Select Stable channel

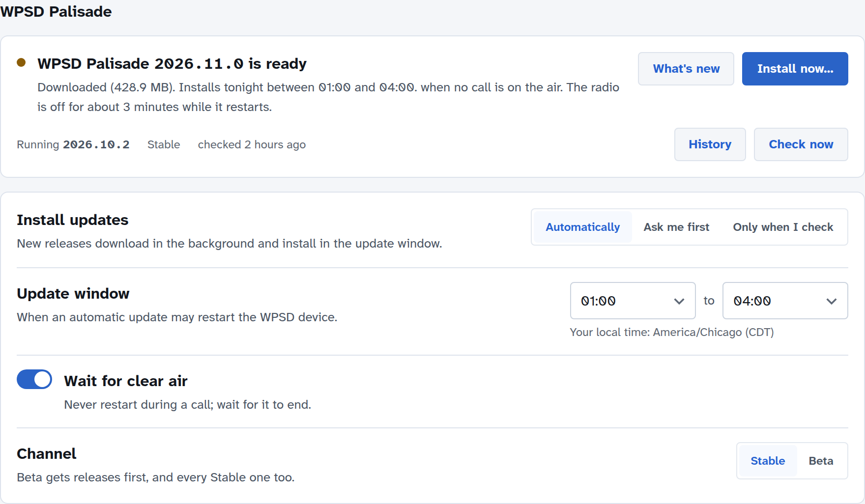tap(768, 461)
